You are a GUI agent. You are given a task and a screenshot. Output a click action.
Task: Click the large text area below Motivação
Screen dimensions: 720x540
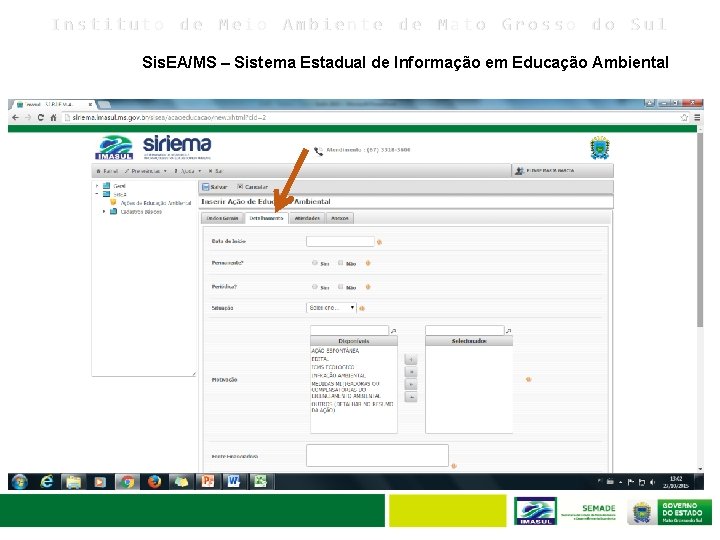[x=377, y=455]
